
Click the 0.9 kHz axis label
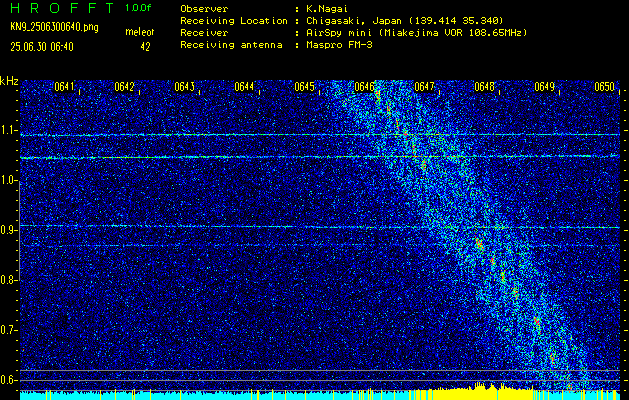(8, 230)
